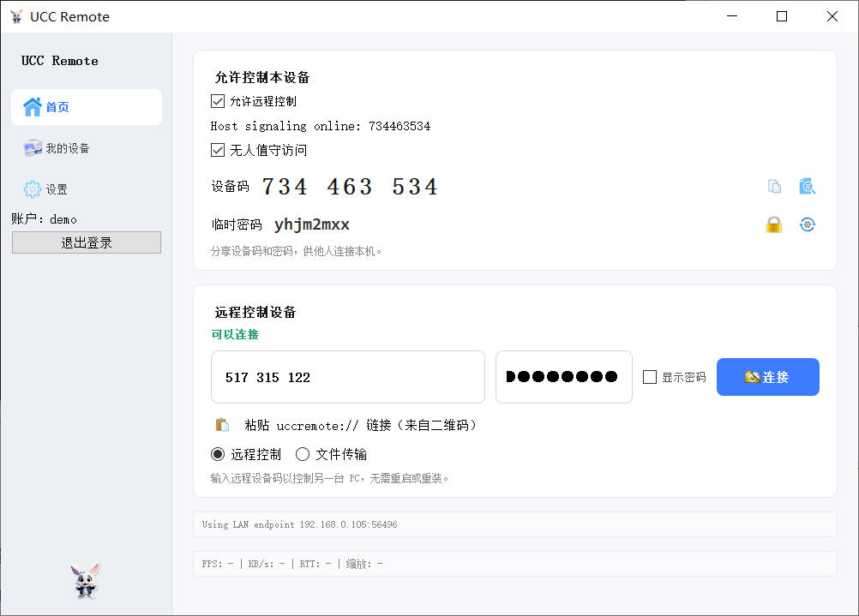Click Host signaling online status text

point(321,127)
